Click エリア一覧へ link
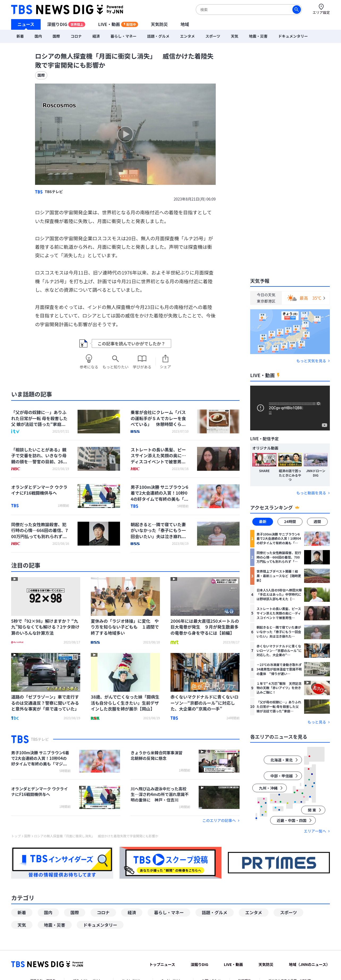This screenshot has width=341, height=980. [x=317, y=831]
